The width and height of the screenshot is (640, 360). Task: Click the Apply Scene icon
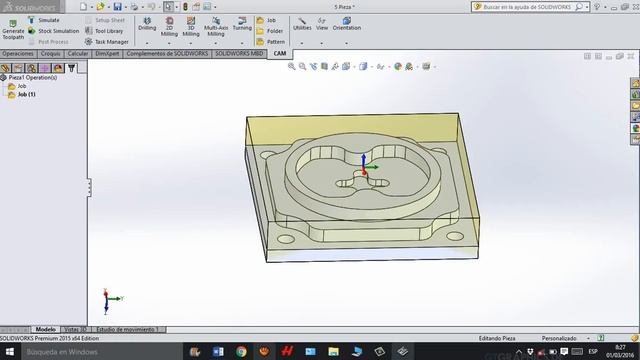tap(409, 66)
